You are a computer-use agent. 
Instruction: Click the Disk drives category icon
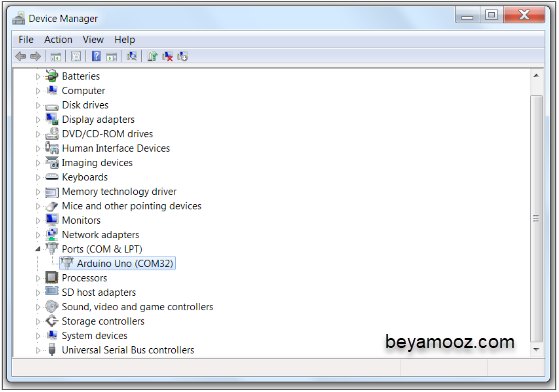pyautogui.click(x=52, y=106)
